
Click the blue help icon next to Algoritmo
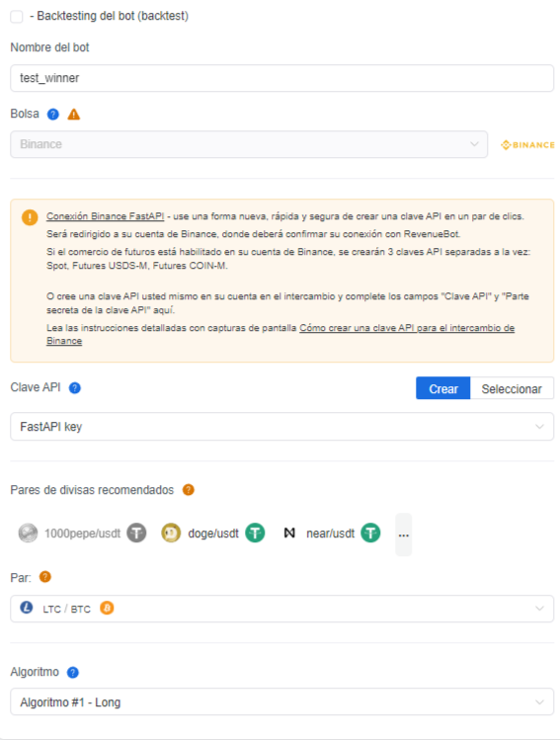point(73,672)
